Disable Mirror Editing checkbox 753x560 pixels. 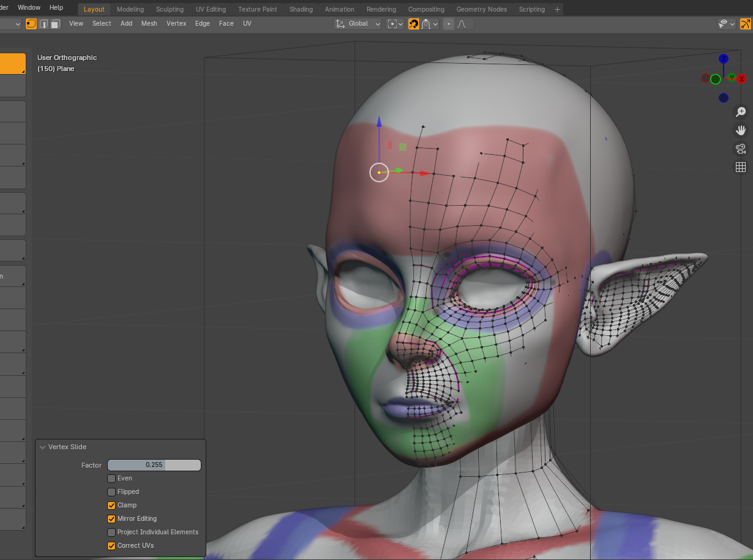click(x=111, y=519)
